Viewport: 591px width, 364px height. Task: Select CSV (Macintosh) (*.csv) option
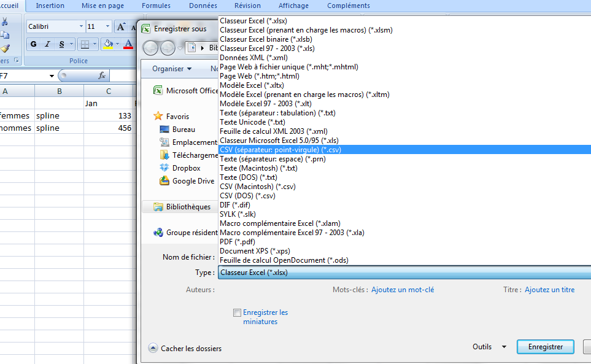(404, 187)
